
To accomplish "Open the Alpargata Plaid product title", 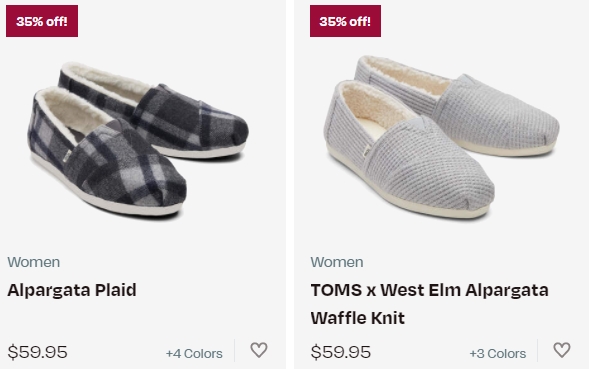I will [72, 290].
